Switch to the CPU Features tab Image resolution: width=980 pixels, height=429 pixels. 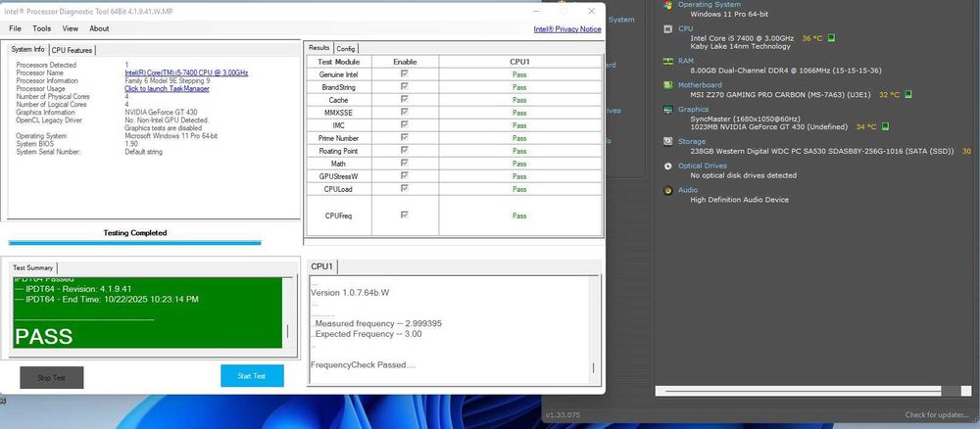coord(72,50)
